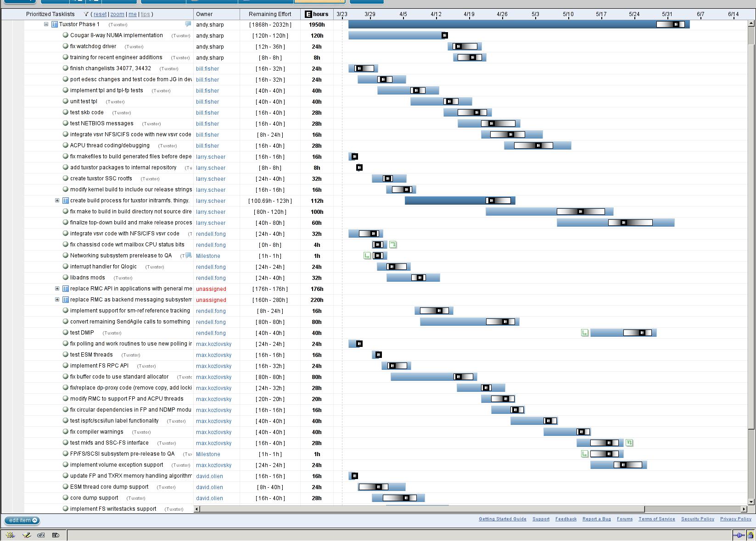The image size is (756, 541).
Task: Click the calendar clock icon in status bar
Action: click(x=56, y=535)
